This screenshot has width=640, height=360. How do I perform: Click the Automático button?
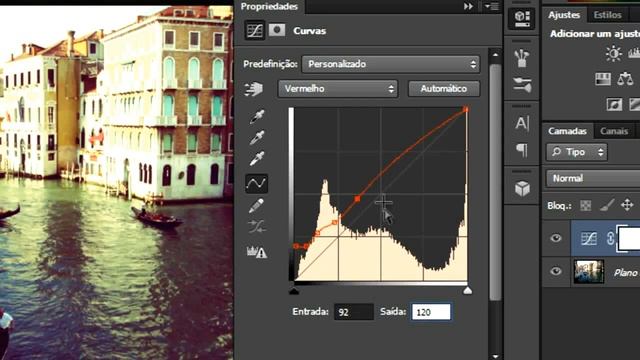tap(444, 89)
